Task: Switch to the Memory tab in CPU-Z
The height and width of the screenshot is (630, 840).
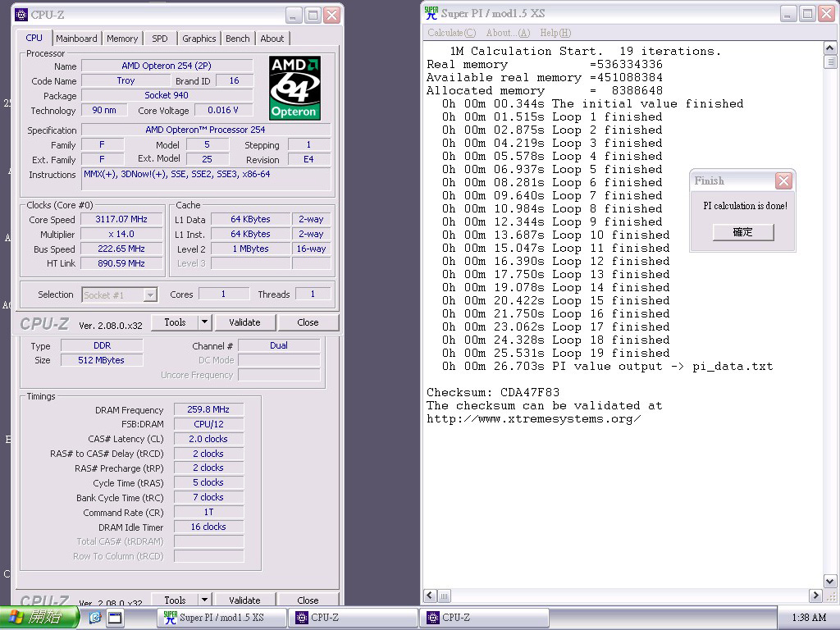Action: (x=122, y=39)
